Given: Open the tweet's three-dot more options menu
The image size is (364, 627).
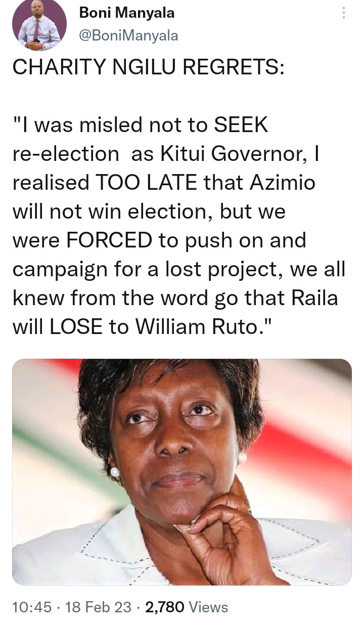Looking at the screenshot, I should (344, 12).
